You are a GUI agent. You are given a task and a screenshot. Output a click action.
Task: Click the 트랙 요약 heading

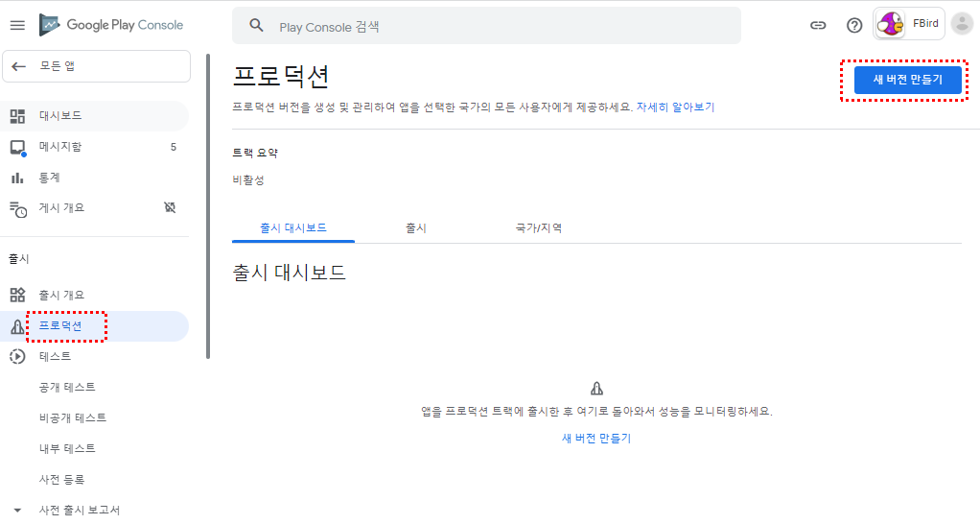255,153
